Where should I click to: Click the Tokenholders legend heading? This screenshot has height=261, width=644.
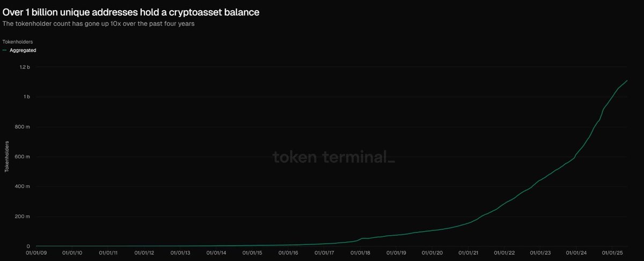(14, 41)
